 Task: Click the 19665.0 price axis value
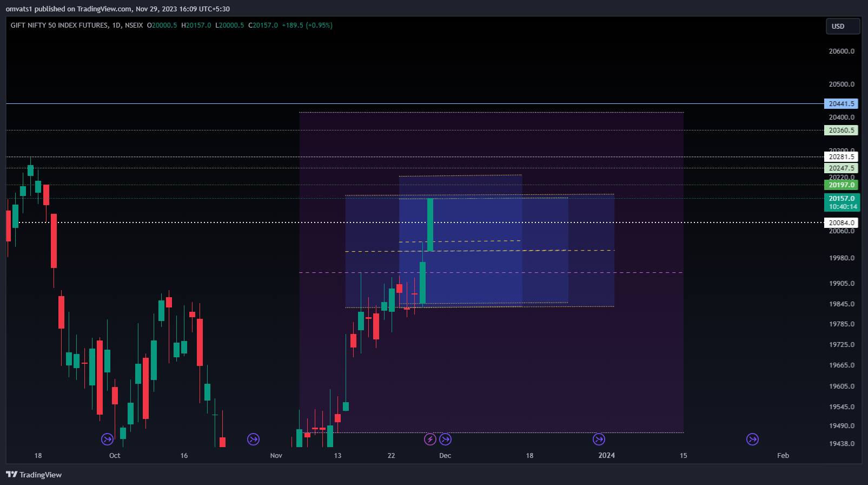842,365
